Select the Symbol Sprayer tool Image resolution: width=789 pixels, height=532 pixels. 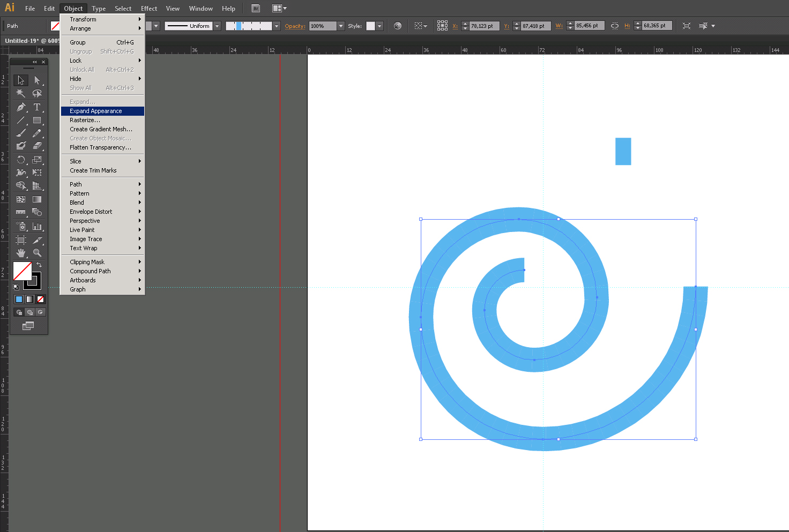(x=21, y=226)
